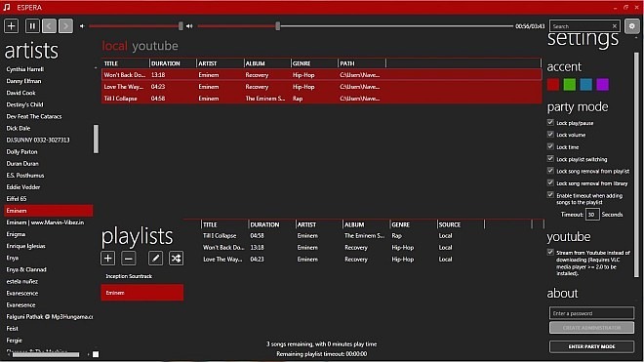Click the Enter Party Mode button

tap(591, 346)
